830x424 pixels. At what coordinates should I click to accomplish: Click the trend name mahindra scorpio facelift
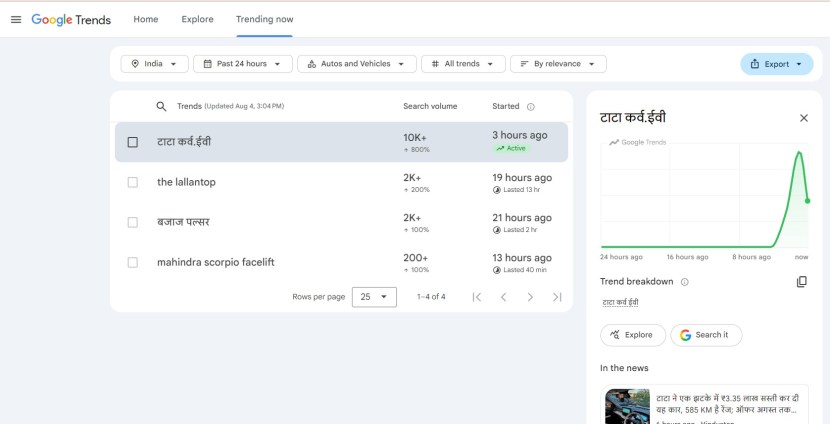click(216, 263)
